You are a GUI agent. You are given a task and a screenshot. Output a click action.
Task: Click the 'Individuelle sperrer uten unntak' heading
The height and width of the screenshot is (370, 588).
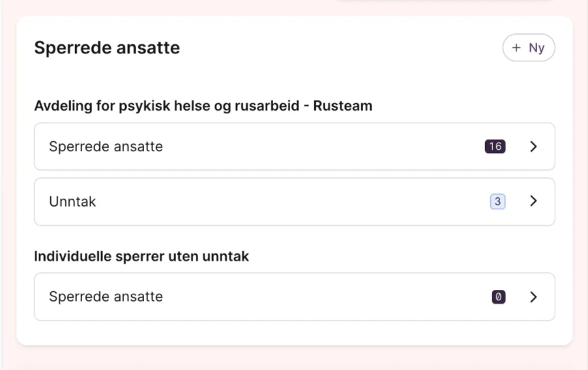pos(141,257)
